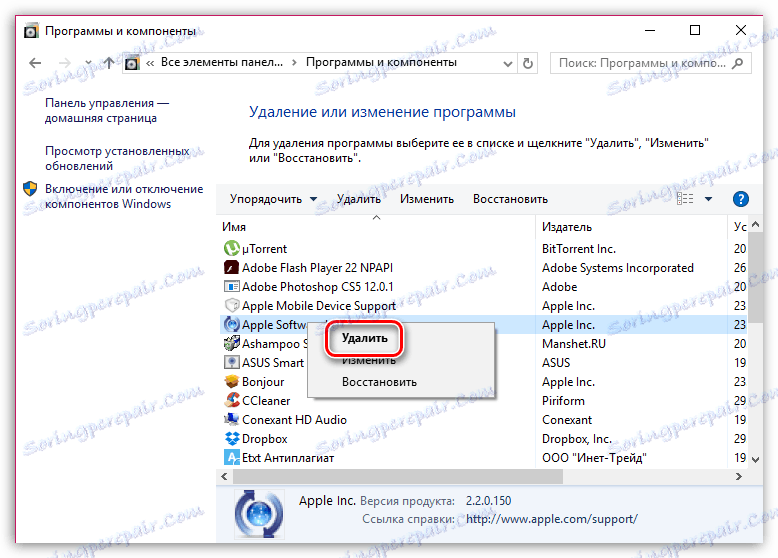778x558 pixels.
Task: Open the address bar history dropdown
Action: point(508,63)
